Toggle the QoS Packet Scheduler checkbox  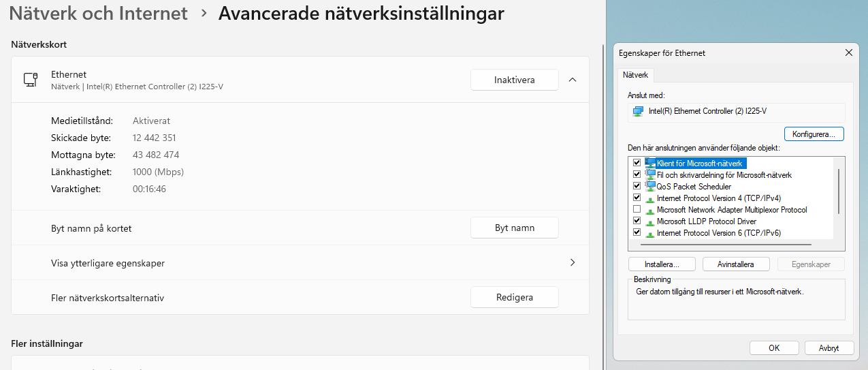pyautogui.click(x=637, y=186)
